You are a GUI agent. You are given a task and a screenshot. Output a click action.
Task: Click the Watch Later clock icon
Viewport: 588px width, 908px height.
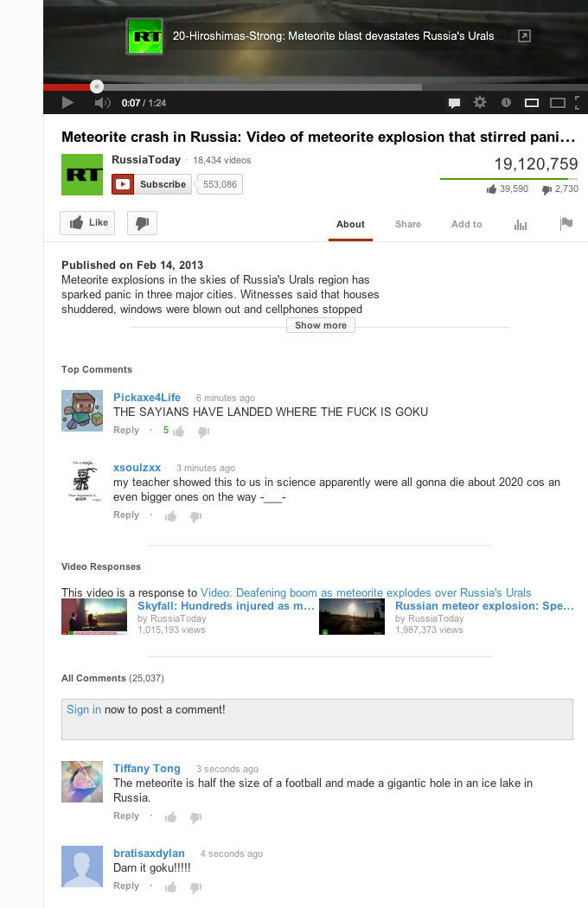[506, 103]
